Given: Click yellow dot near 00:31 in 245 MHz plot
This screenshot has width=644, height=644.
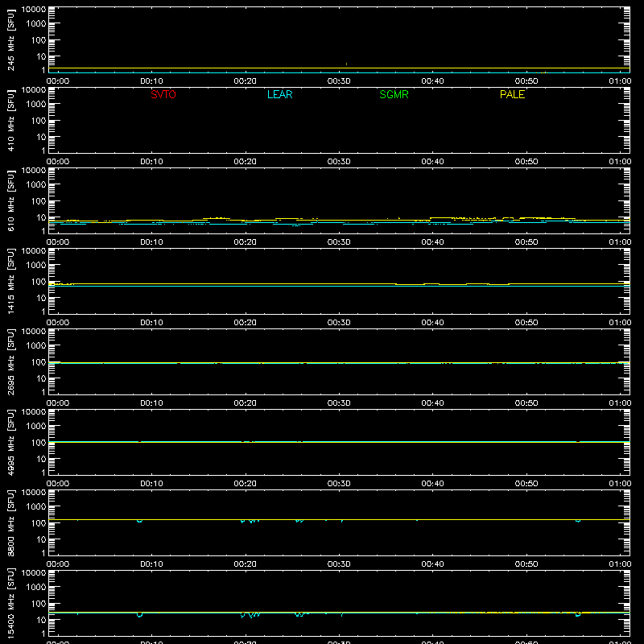Looking at the screenshot, I should [346, 64].
